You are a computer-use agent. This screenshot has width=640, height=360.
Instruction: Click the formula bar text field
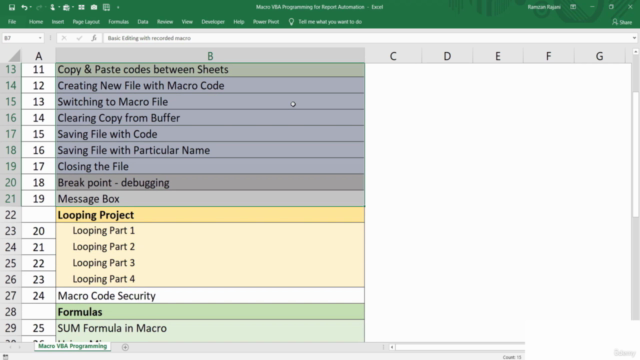[x=367, y=38]
